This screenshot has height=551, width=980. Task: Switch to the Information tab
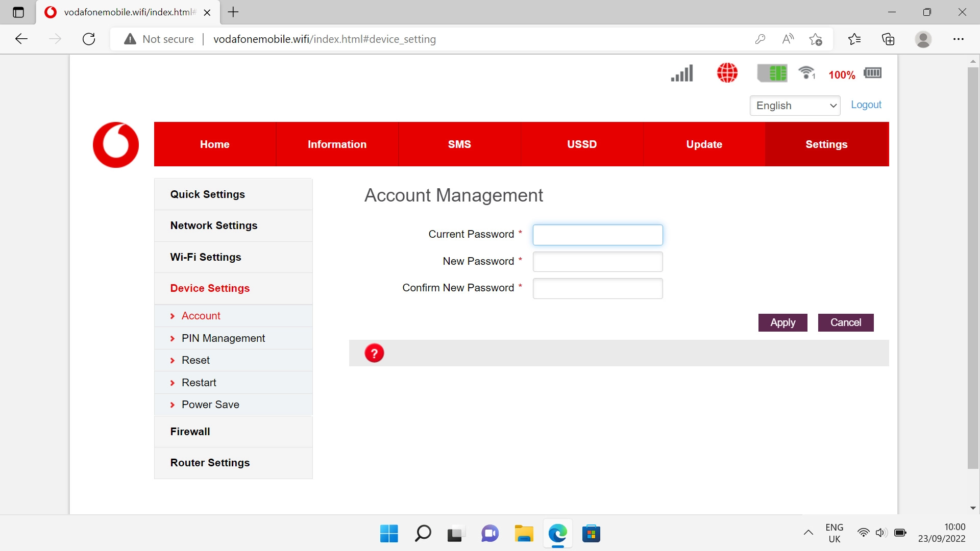(337, 144)
